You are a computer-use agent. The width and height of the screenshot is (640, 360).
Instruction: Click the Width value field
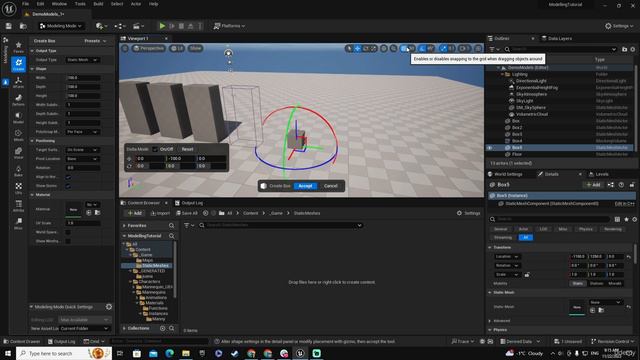click(83, 78)
